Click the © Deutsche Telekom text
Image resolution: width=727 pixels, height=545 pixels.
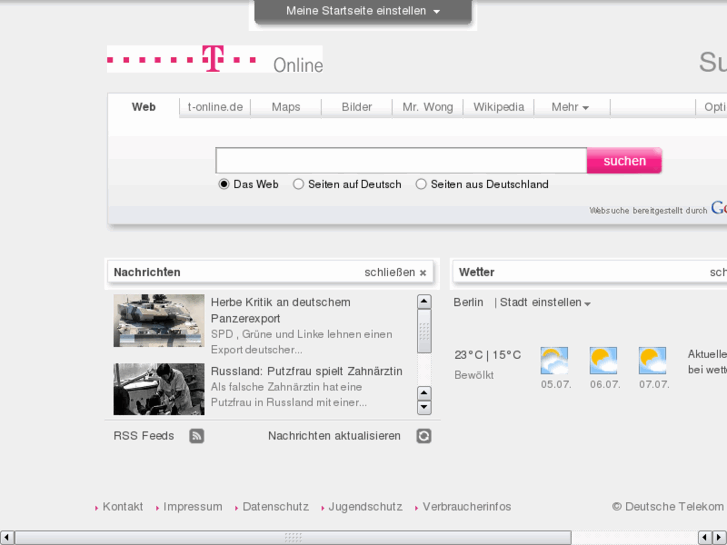[668, 507]
